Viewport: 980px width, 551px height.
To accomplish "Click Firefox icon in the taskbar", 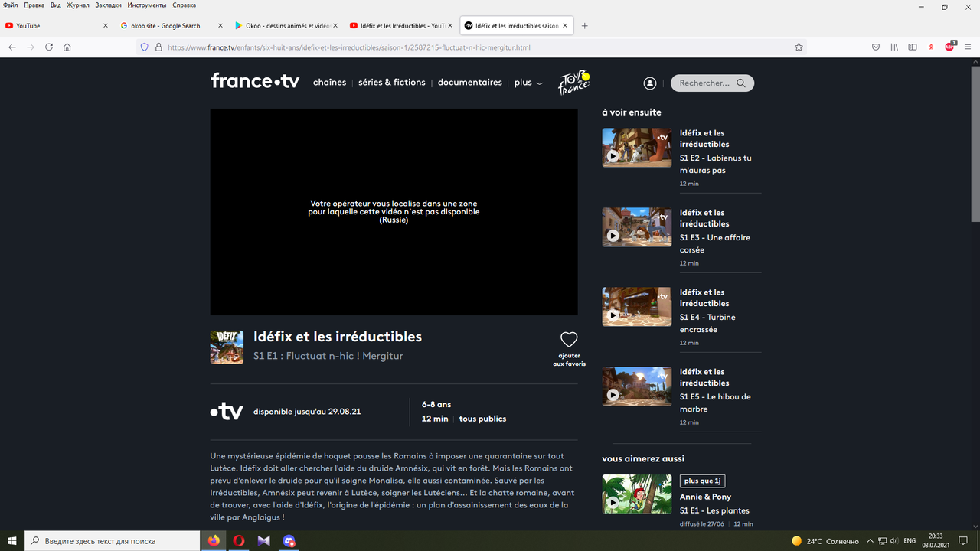I will point(214,540).
